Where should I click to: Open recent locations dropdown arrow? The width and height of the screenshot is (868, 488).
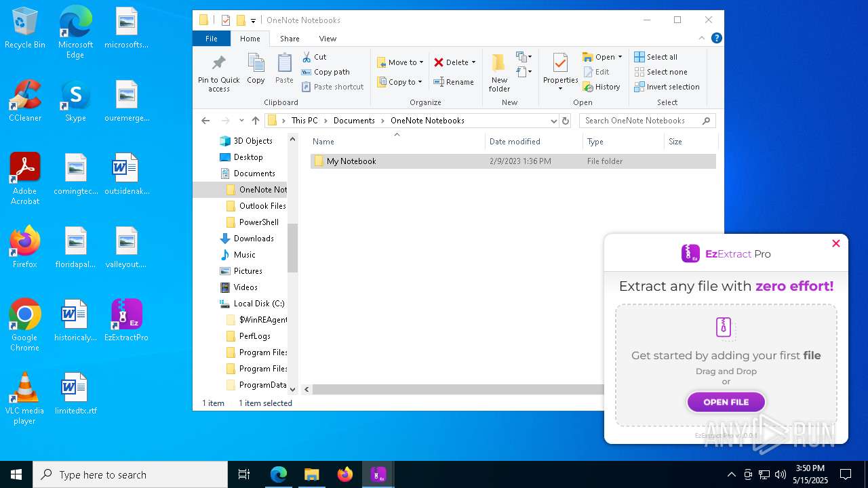(x=241, y=121)
